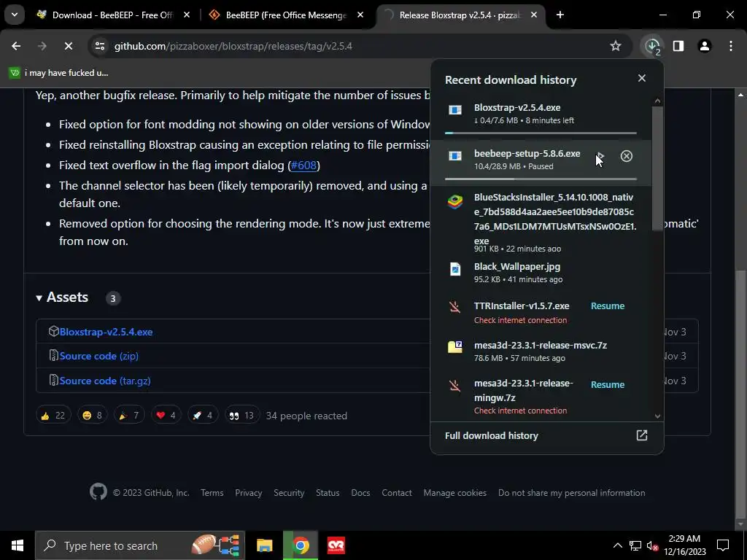Image resolution: width=747 pixels, height=560 pixels.
Task: Cancel the beebeep-setup-5.8.6.exe download
Action: [x=627, y=156]
